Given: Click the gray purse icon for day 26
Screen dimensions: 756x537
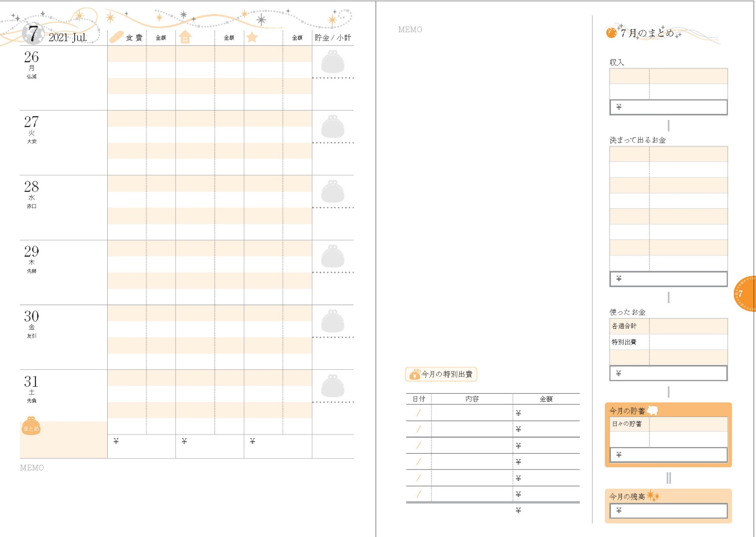Looking at the screenshot, I should pyautogui.click(x=333, y=61).
